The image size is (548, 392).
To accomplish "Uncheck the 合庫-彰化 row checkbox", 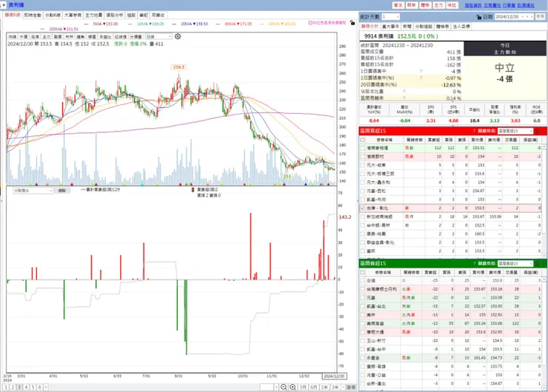I will pos(362,208).
